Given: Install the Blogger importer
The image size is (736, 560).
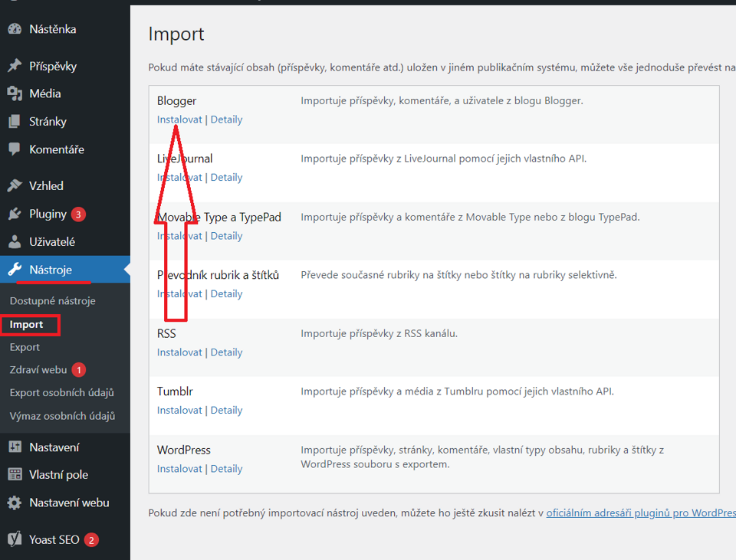Looking at the screenshot, I should (179, 120).
